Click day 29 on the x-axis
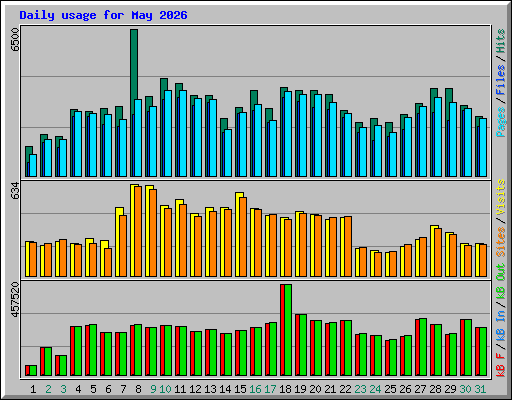The width and height of the screenshot is (512, 400). pyautogui.click(x=450, y=389)
